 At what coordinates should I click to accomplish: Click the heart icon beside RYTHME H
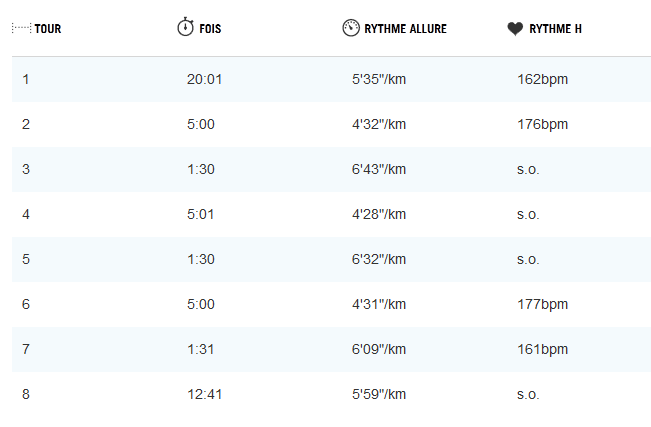pos(515,29)
